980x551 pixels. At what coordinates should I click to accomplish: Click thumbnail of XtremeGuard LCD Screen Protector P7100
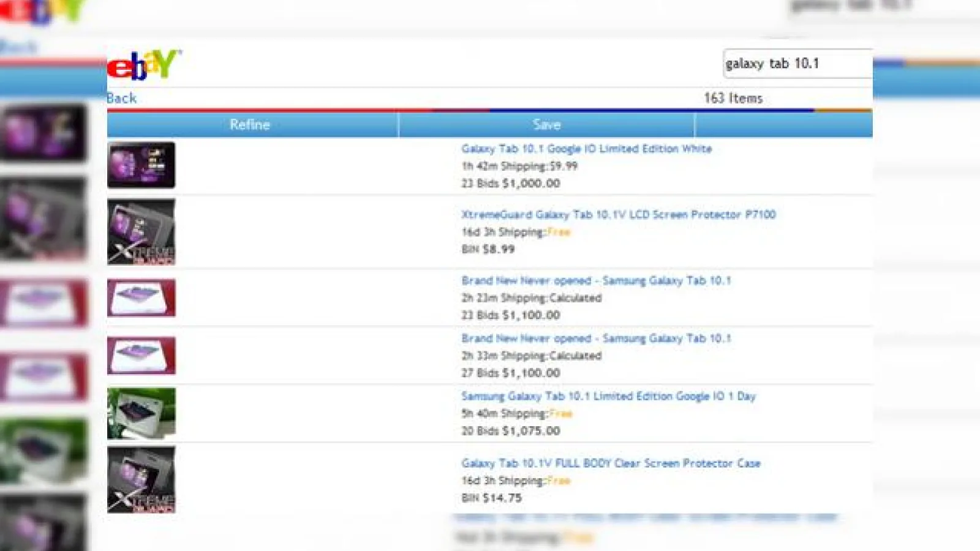tap(141, 232)
